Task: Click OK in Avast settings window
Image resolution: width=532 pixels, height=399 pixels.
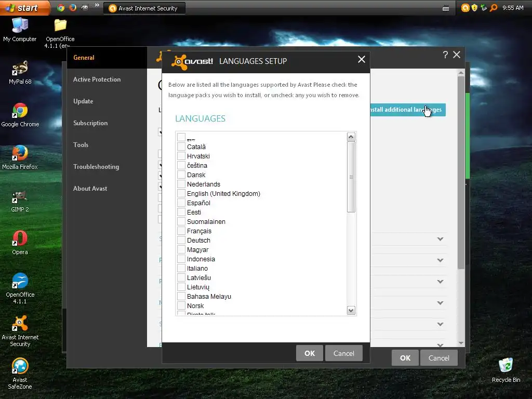Action: click(x=405, y=358)
